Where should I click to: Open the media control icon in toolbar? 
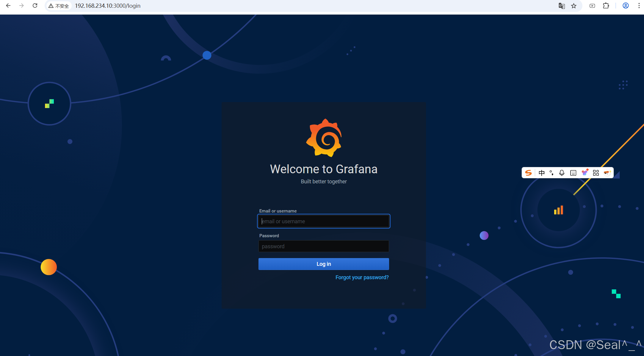592,6
